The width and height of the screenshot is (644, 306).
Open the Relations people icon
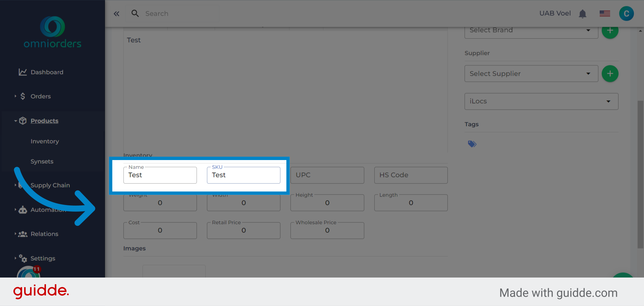[x=22, y=234]
